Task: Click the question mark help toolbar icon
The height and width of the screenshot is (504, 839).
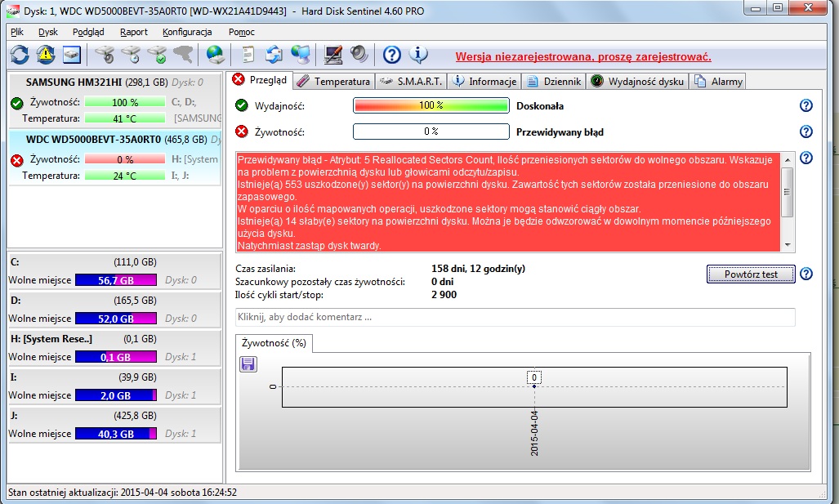Action: tap(391, 55)
